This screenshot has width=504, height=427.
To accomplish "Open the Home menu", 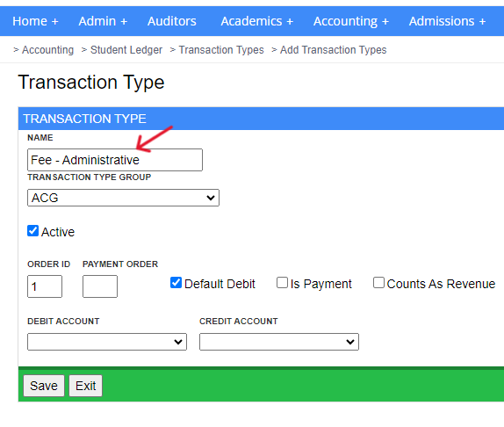I will coord(35,21).
